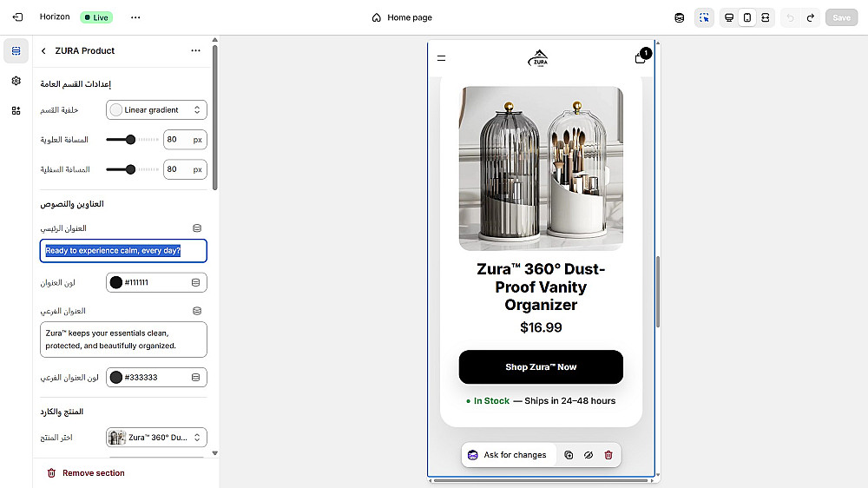
Task: Click the subheading text area
Action: coord(123,340)
